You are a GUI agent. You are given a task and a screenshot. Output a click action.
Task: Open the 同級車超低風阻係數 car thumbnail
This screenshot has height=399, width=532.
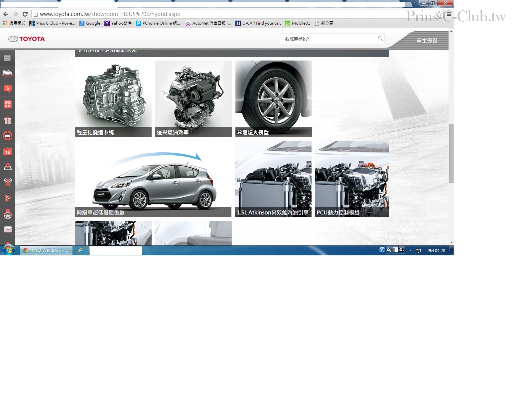coord(153,179)
